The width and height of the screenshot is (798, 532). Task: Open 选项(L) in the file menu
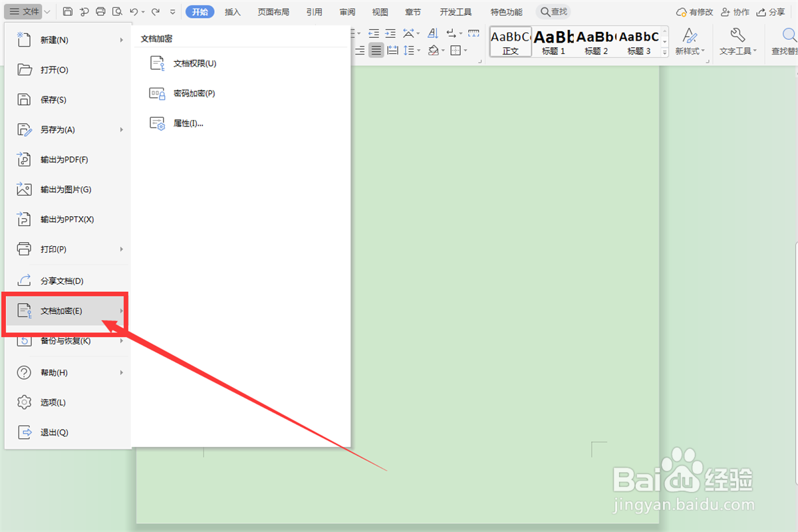point(68,402)
